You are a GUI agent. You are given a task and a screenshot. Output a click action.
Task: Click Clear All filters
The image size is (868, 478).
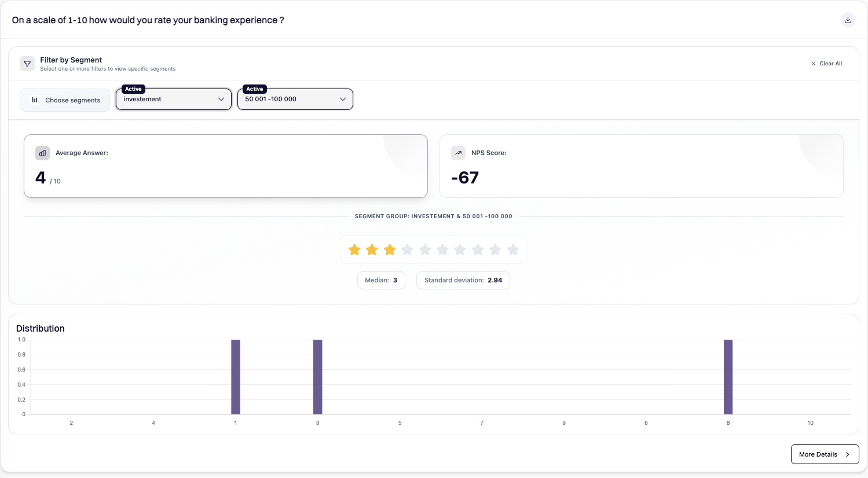click(x=826, y=64)
